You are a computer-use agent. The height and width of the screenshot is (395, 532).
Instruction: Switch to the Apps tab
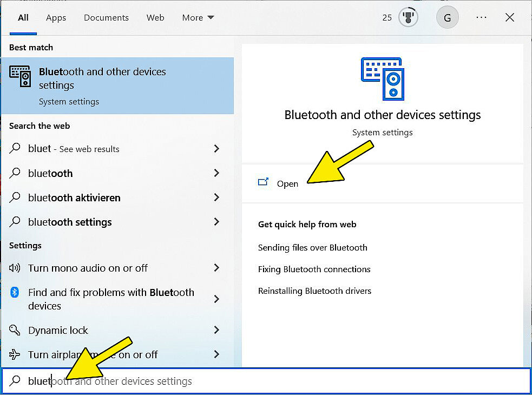pyautogui.click(x=56, y=17)
